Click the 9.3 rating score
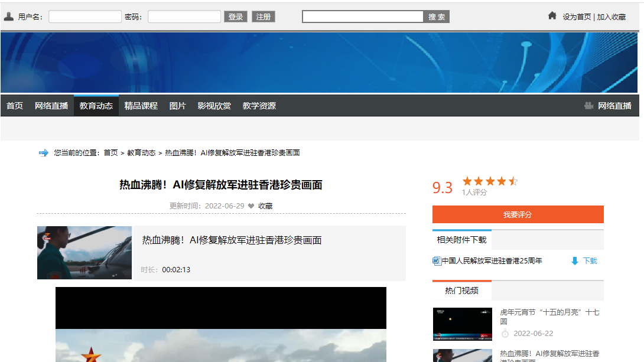 pos(443,188)
